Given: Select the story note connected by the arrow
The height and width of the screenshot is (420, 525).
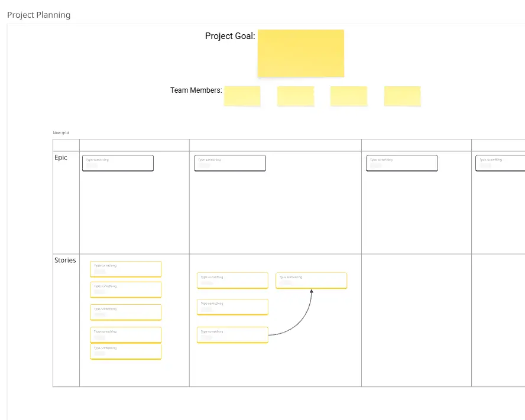Looking at the screenshot, I should coord(311,280).
